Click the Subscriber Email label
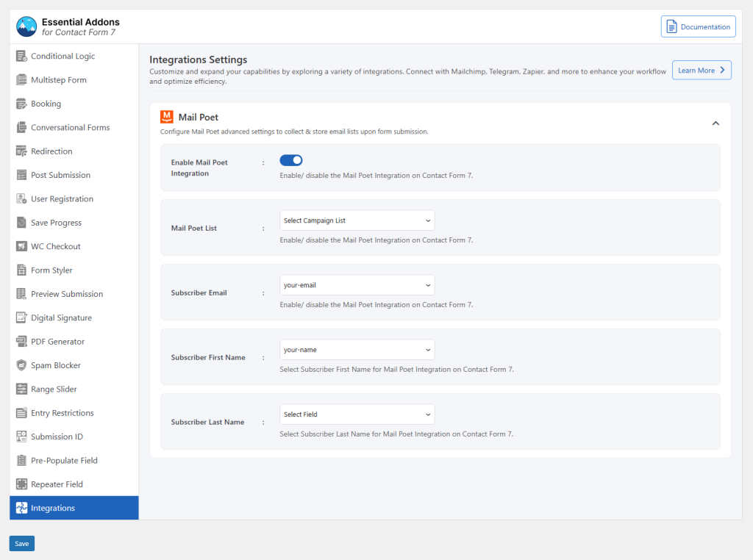Viewport: 753px width, 560px height. (x=199, y=292)
